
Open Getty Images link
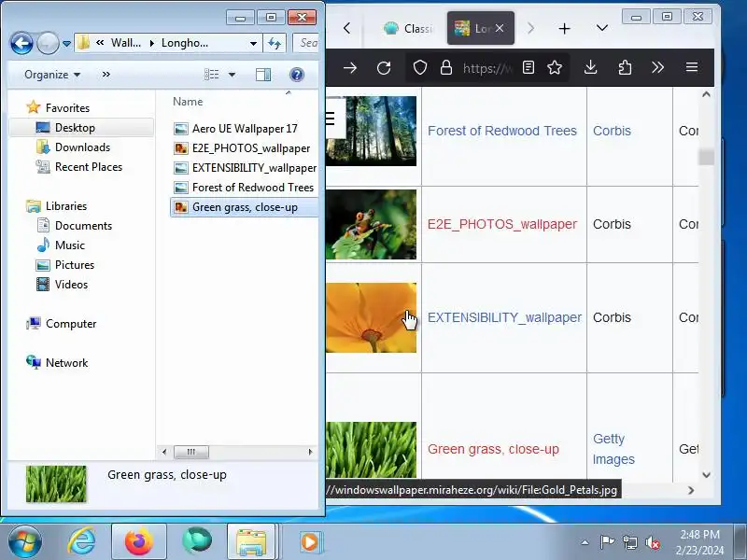[x=613, y=449]
